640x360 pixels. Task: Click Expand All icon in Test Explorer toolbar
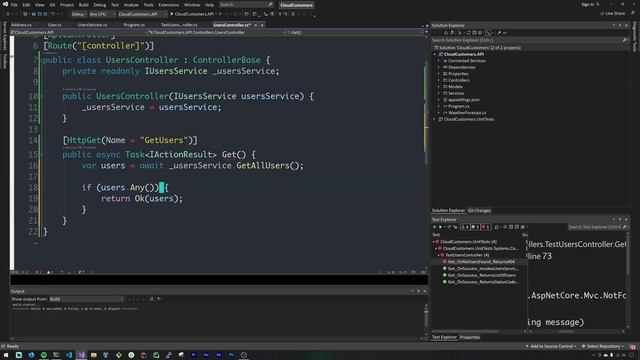511,227
